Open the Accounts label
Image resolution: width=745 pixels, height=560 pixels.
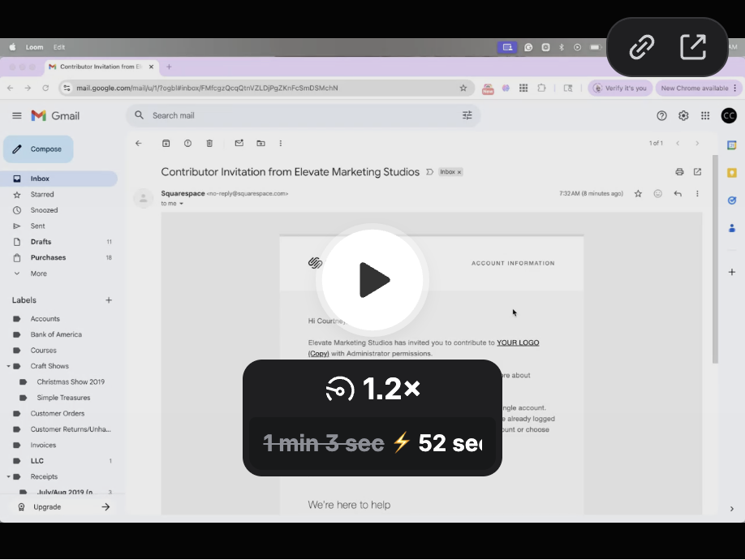[x=45, y=319]
